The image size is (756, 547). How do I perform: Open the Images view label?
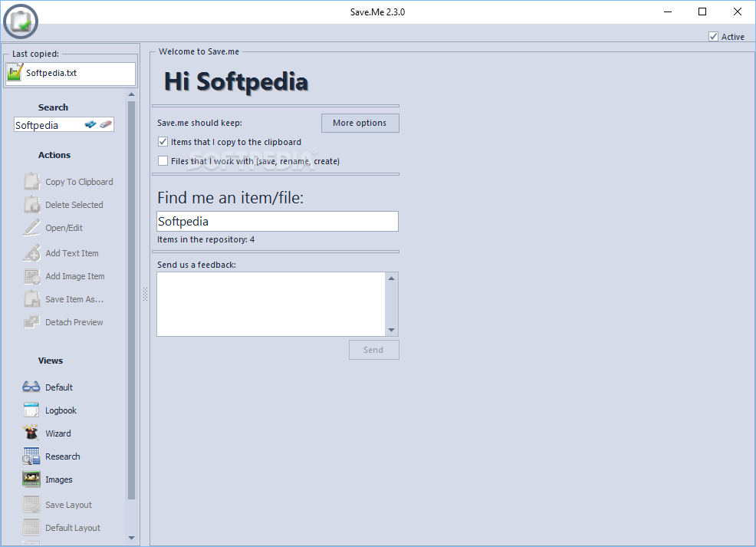coord(59,479)
